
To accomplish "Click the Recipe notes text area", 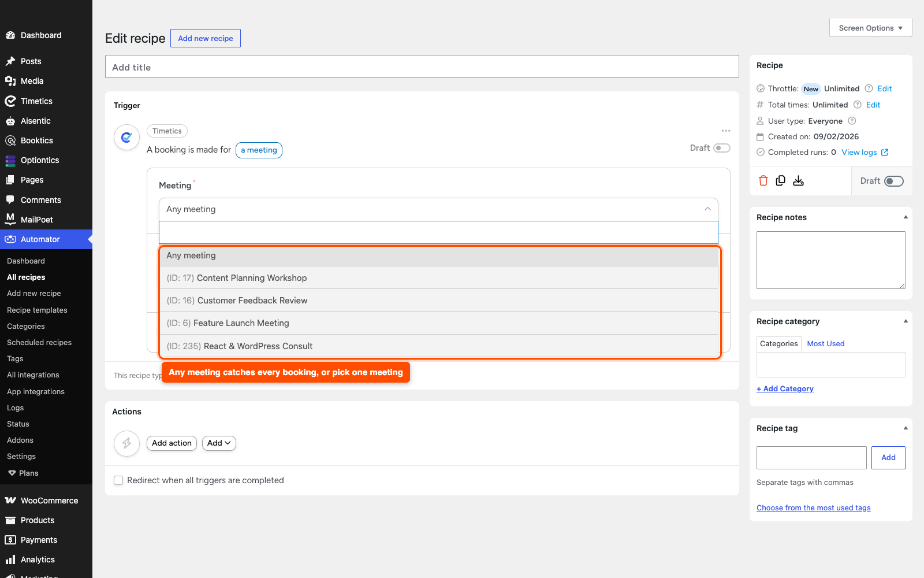I will click(830, 260).
